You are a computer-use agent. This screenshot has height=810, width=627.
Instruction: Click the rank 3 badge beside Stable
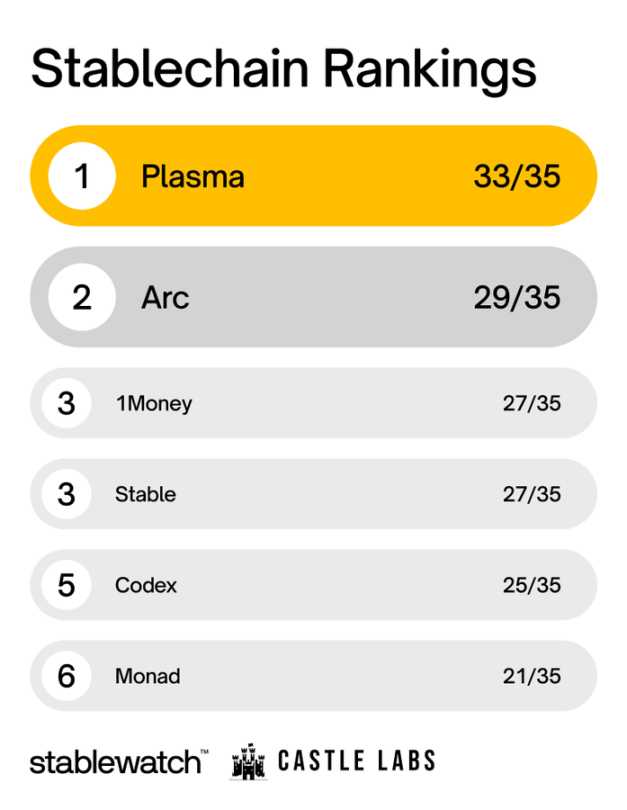(x=66, y=494)
